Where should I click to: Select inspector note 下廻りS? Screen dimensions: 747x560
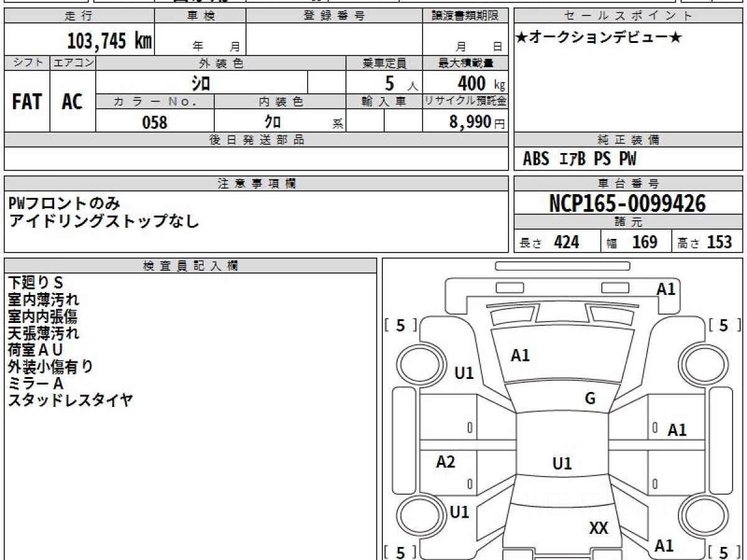pos(36,283)
